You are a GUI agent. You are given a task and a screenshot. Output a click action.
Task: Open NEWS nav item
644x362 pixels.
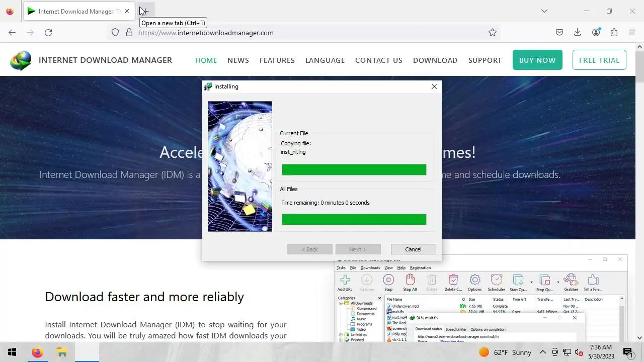pos(238,60)
